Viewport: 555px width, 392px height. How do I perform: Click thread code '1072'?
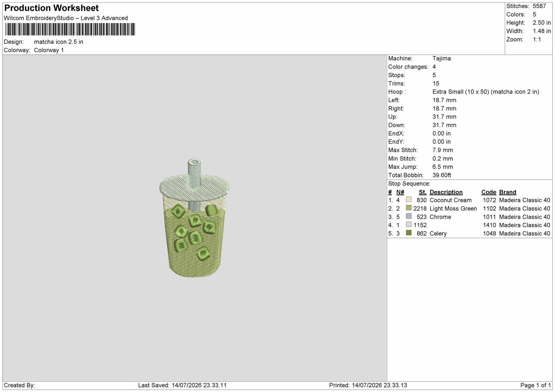click(x=490, y=200)
